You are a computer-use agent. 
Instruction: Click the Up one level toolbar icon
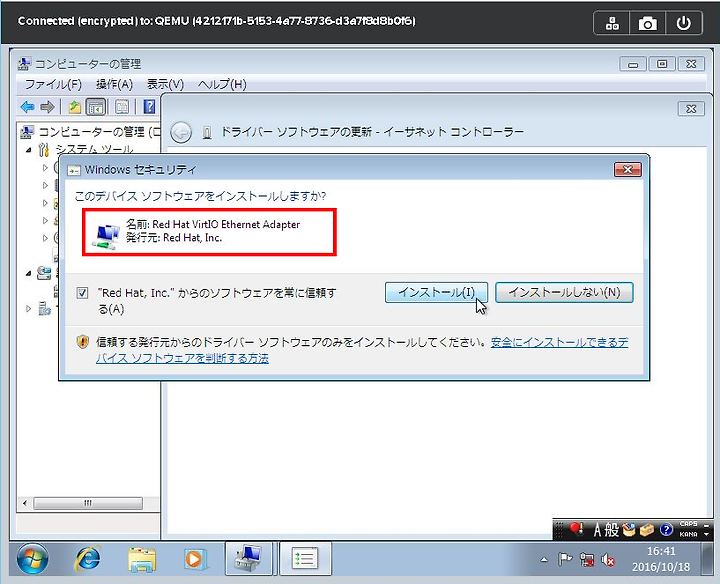point(74,107)
